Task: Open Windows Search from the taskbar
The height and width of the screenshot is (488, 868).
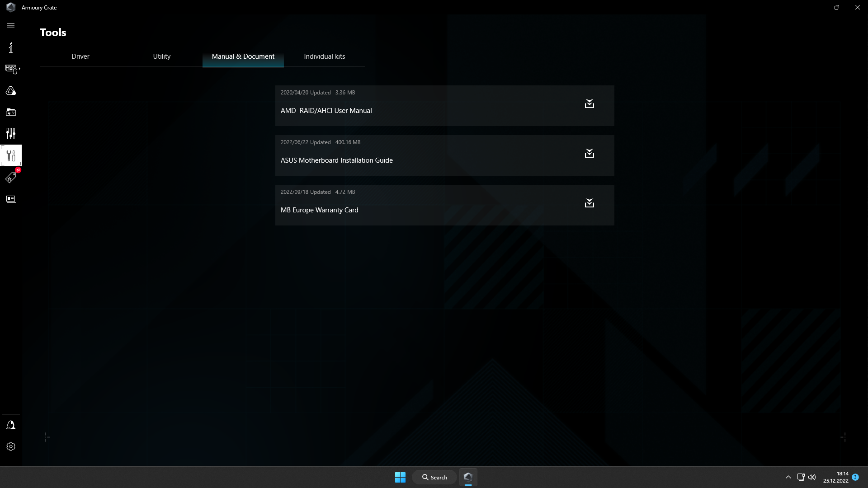Action: [x=434, y=477]
